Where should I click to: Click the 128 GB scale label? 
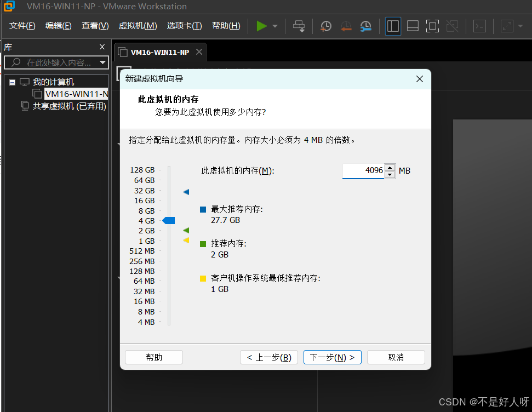(x=142, y=170)
